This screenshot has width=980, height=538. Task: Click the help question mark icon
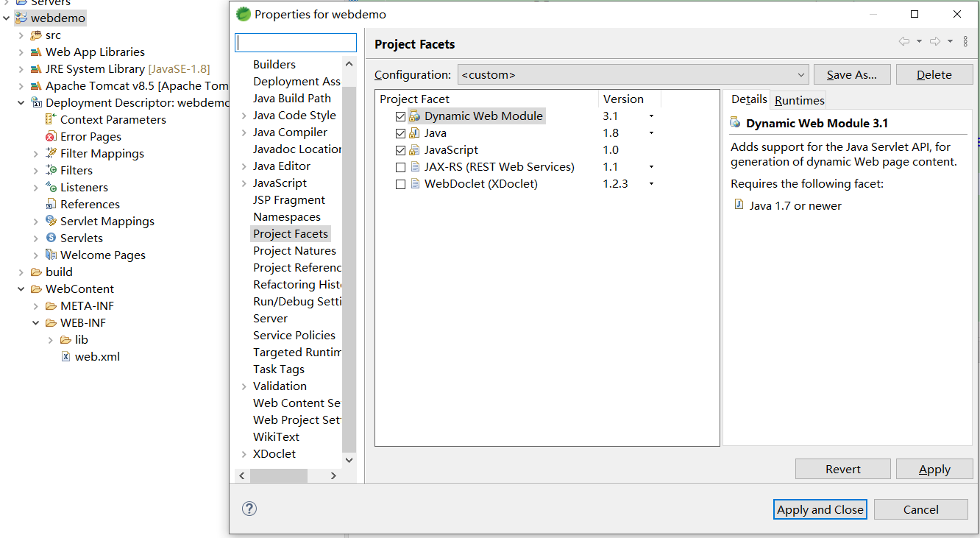point(249,509)
